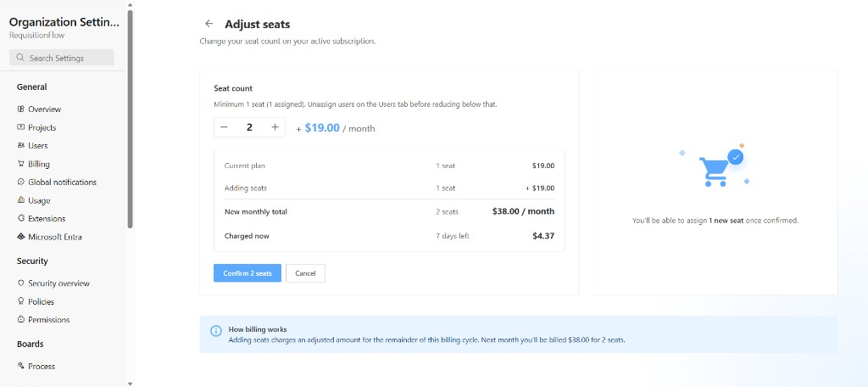Click the sidebar vertical scrollbar thumb
Image resolution: width=868 pixels, height=387 pixels.
click(x=130, y=119)
